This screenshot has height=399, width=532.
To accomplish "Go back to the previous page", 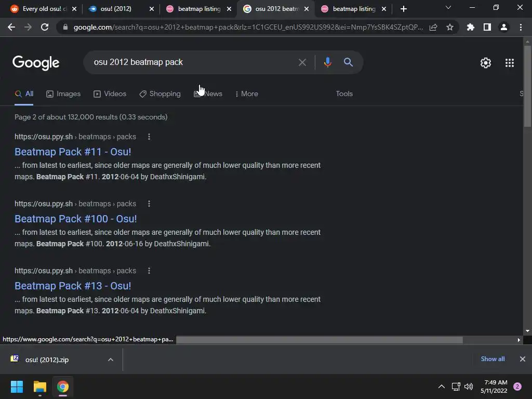I will tap(11, 27).
